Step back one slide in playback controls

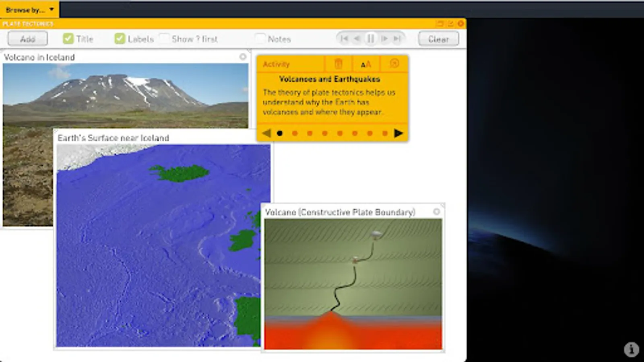click(x=357, y=39)
